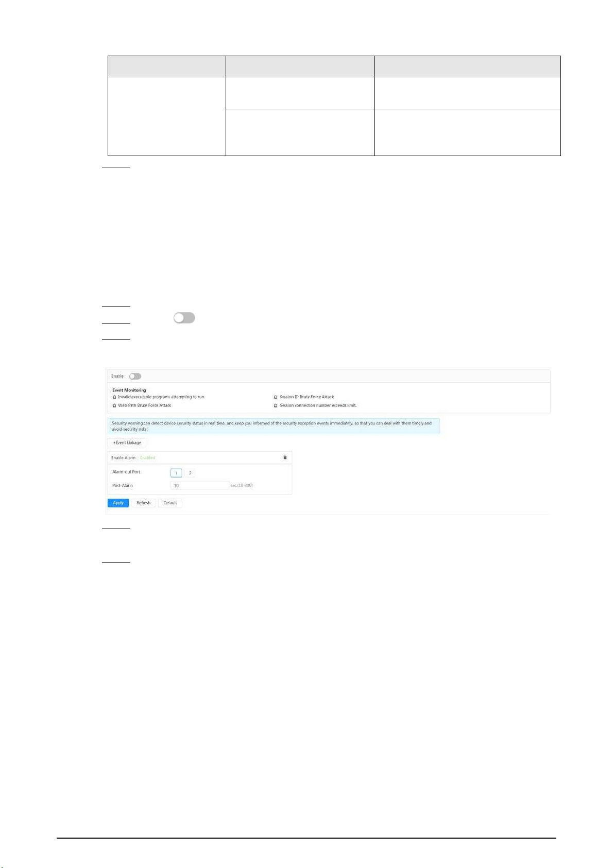
Task: Open the +Event Linkage menu
Action: pos(127,442)
